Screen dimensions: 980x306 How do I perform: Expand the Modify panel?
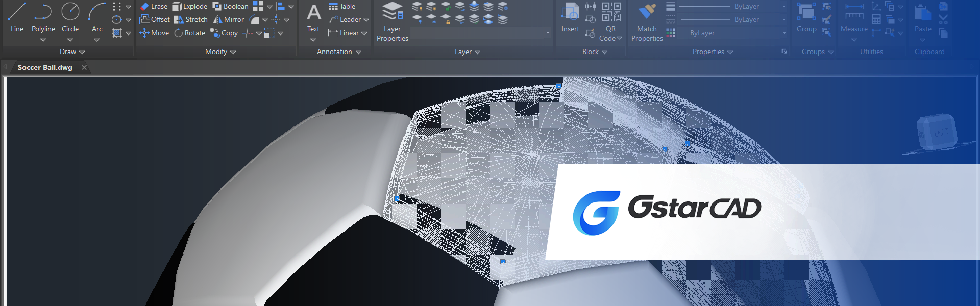point(220,52)
